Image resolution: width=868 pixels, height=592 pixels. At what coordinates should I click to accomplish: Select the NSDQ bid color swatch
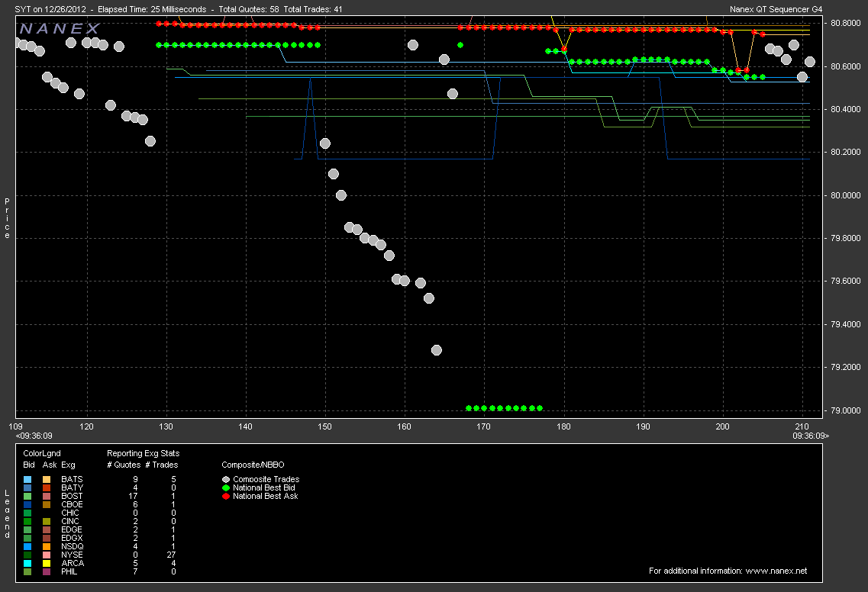point(27,547)
